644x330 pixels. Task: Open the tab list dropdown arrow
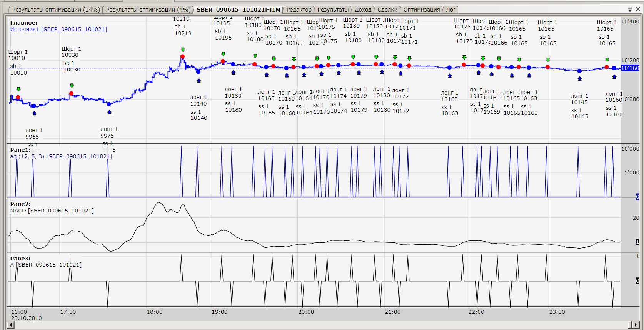[630, 9]
